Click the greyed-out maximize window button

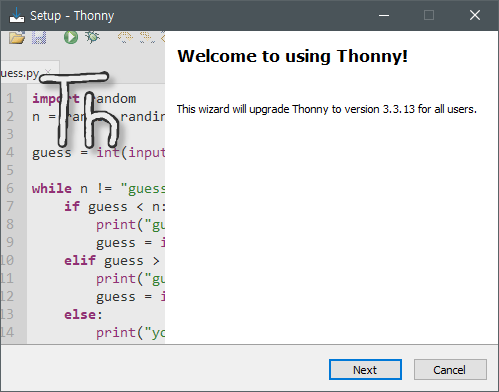429,15
